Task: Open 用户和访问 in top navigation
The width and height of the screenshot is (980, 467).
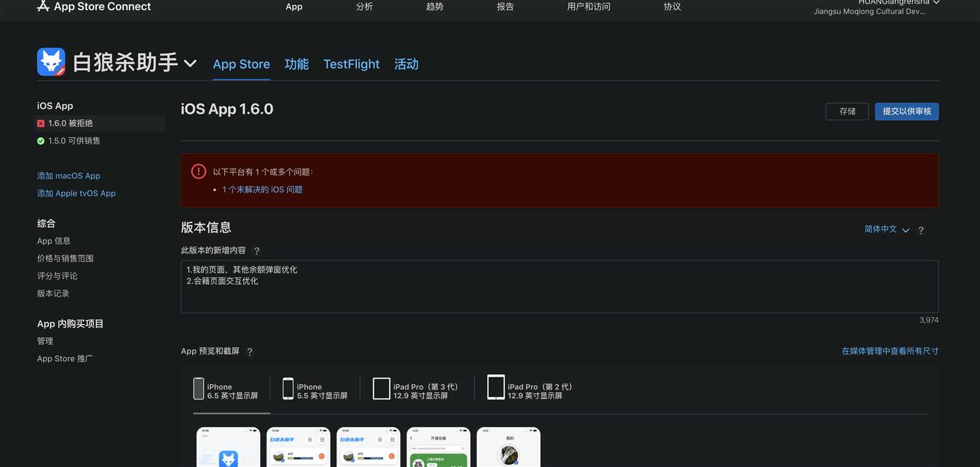Action: [x=589, y=7]
